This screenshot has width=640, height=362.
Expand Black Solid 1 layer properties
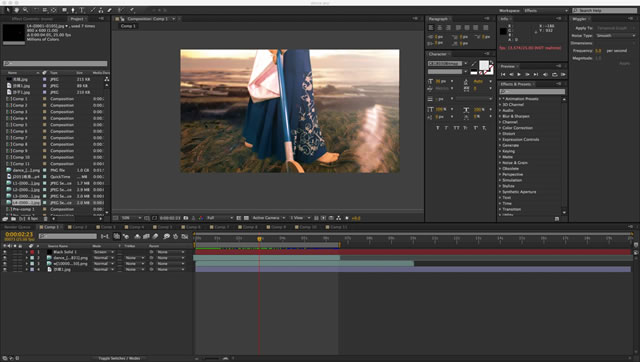point(27,252)
